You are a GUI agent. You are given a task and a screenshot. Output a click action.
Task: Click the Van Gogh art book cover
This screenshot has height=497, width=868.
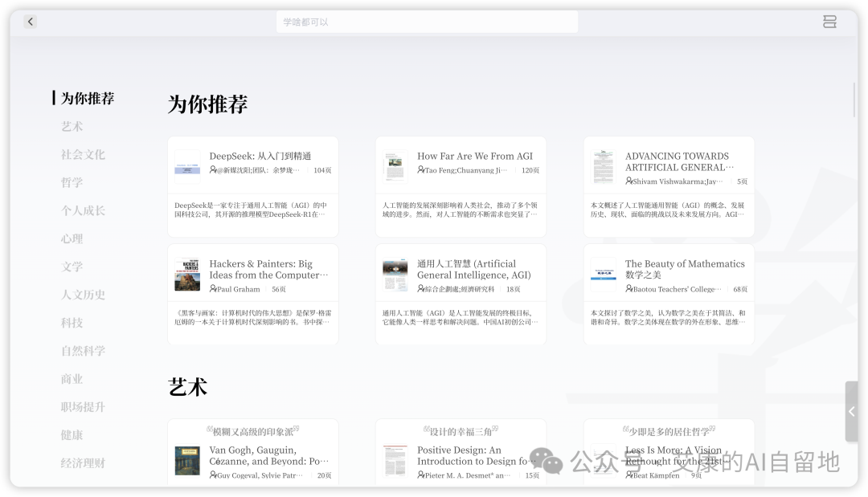[x=186, y=460]
